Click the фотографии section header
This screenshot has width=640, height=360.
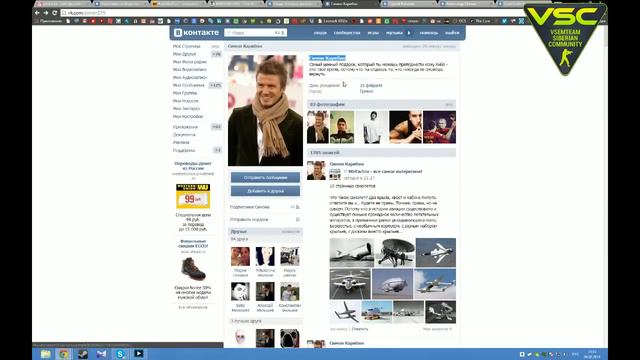click(381, 104)
